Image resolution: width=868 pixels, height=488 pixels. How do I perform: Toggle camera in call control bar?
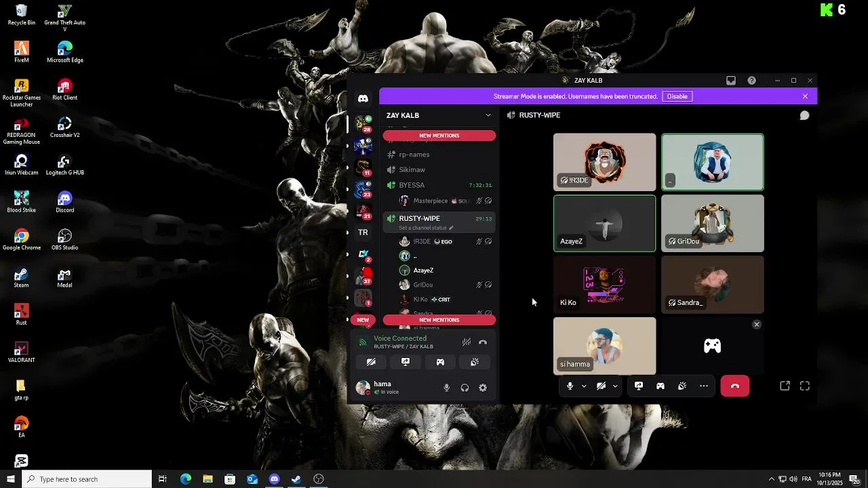pos(601,386)
